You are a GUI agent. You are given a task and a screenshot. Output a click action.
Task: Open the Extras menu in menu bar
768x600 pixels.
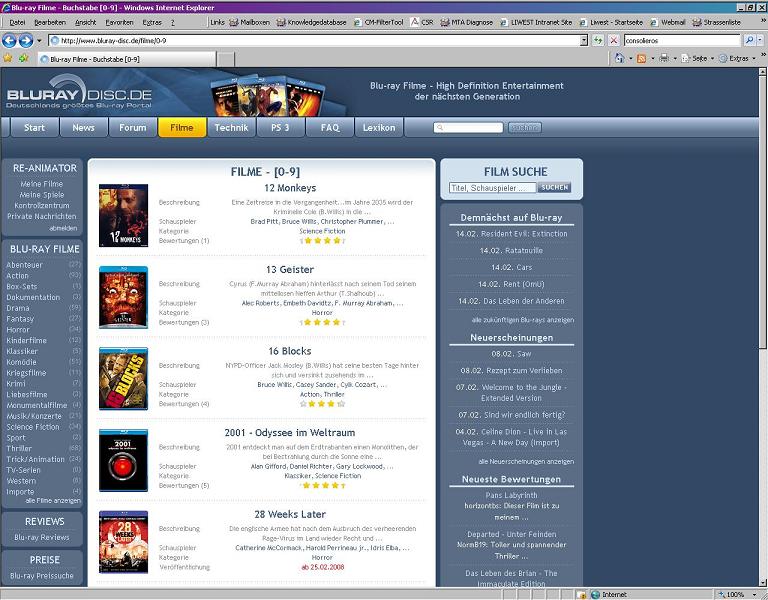152,23
